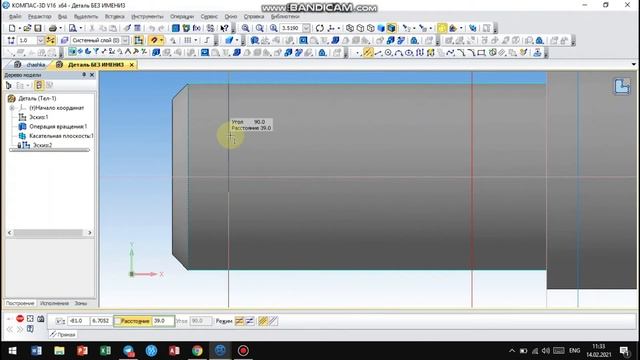The image size is (640, 360).
Task: Open document tabs list dropdown arrow
Action: pos(633,64)
